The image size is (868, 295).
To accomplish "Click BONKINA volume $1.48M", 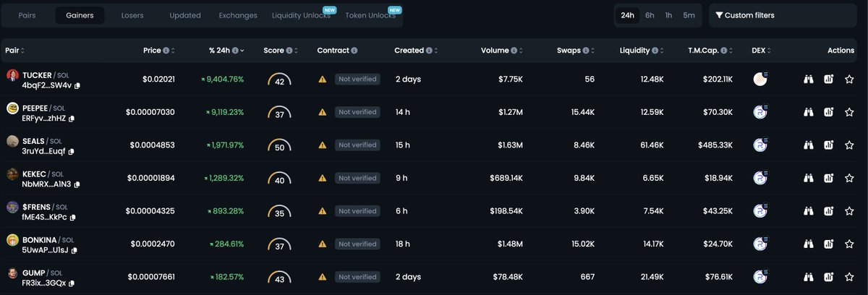I will [x=510, y=244].
